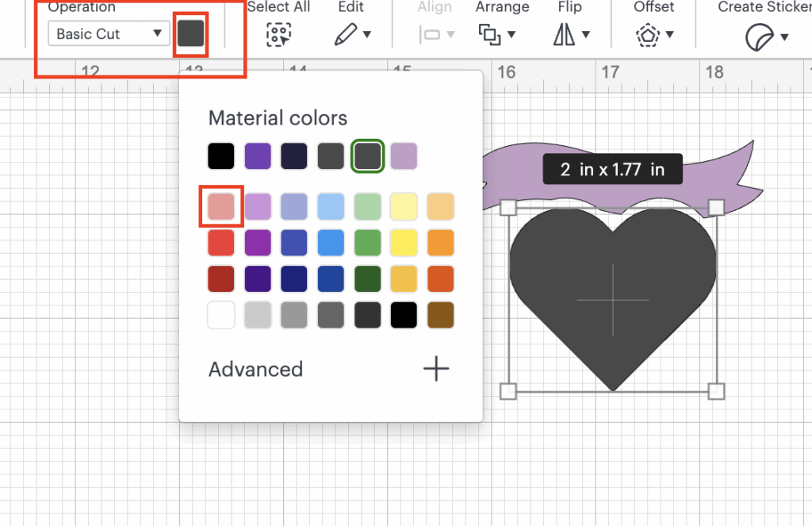Open the Advanced color options
The width and height of the screenshot is (812, 526).
tap(255, 369)
